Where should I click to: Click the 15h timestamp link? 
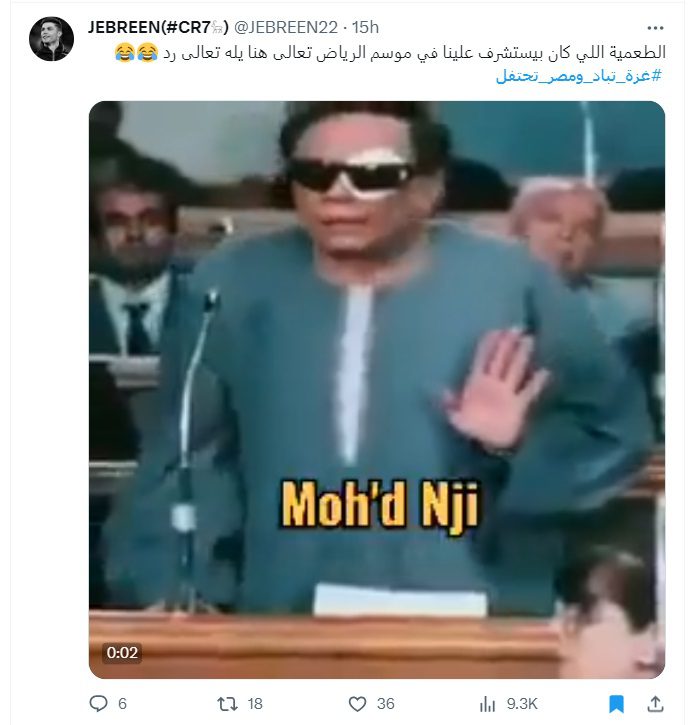pos(365,27)
